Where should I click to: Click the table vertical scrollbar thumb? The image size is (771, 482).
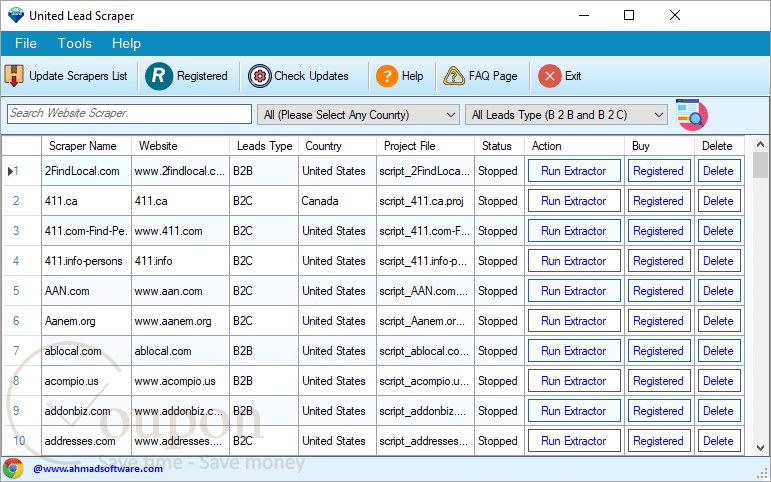click(760, 165)
